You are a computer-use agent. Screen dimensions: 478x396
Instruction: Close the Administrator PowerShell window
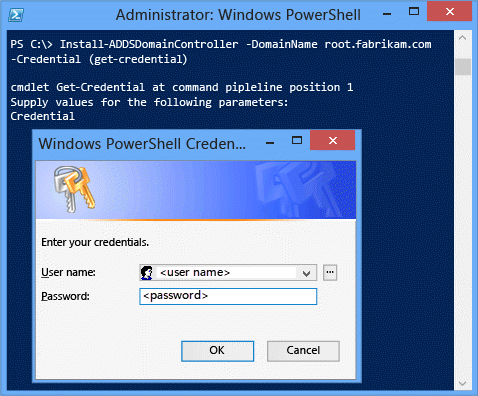pyautogui.click(x=449, y=12)
